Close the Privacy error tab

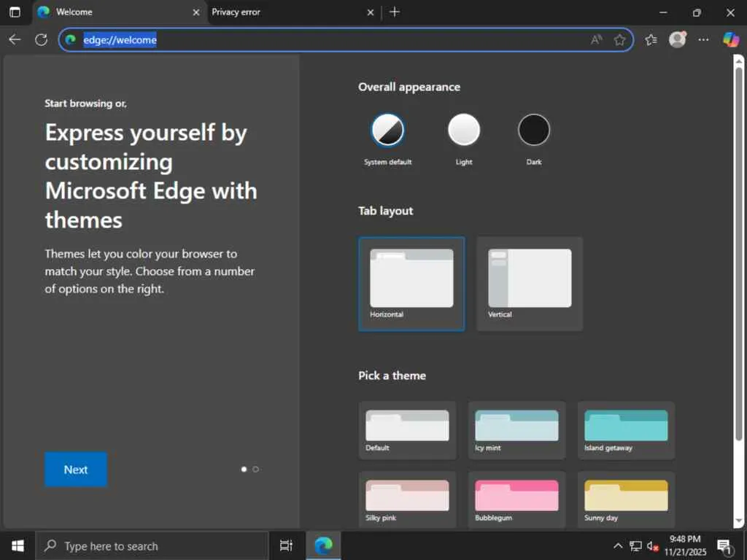pos(370,12)
